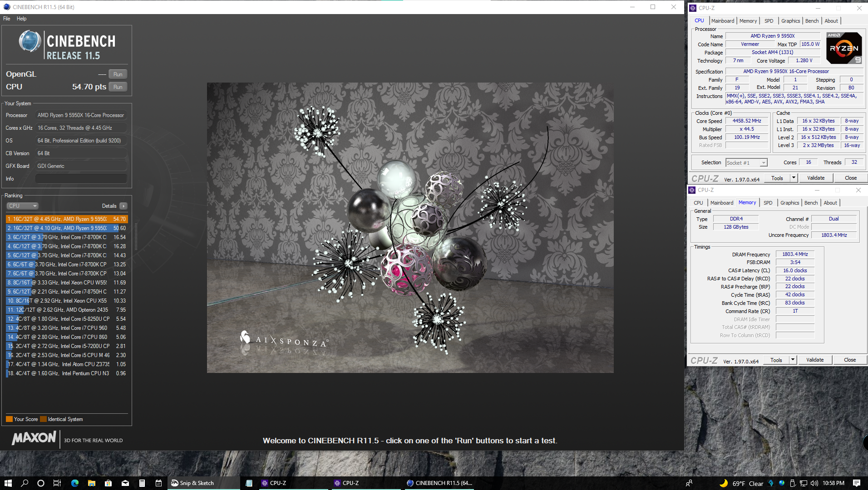
Task: Launch Microsoft Edge from taskbar
Action: [75, 483]
